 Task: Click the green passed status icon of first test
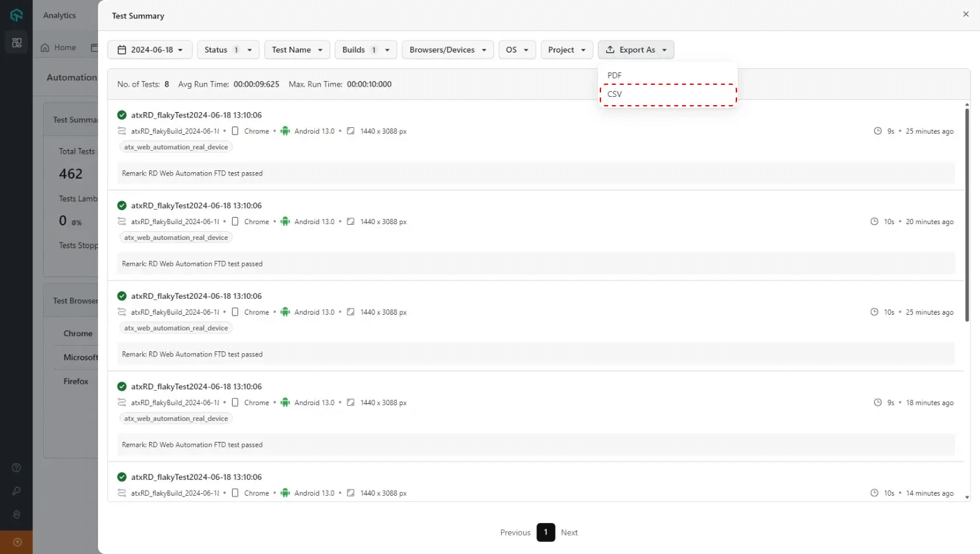point(121,115)
